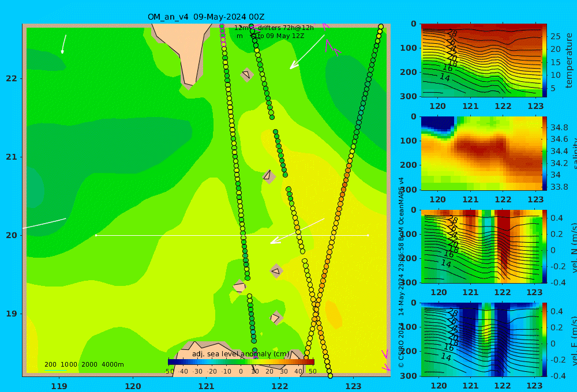This screenshot has height=392, width=577.
Task: Click 25 tick on temperature colorbar
Action: [556, 36]
